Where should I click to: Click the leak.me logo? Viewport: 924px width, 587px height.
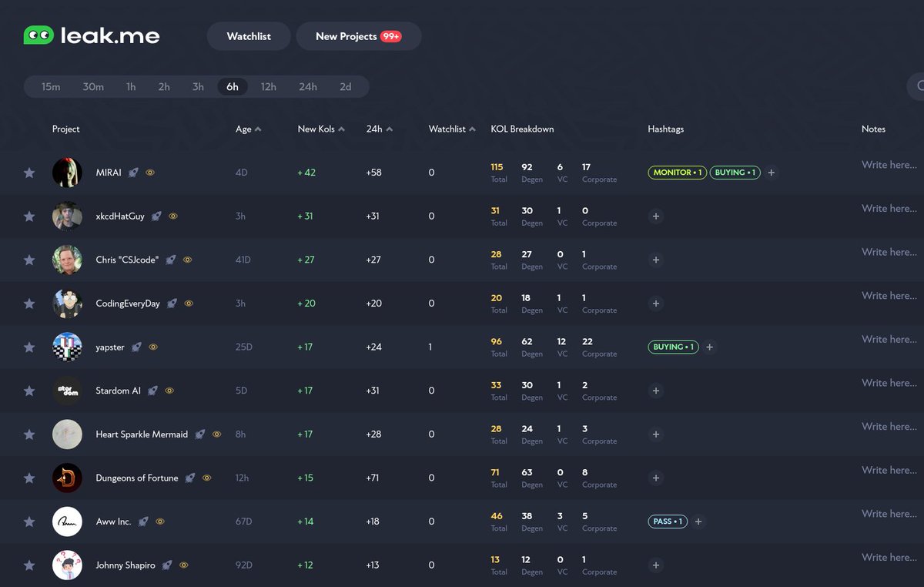point(92,35)
